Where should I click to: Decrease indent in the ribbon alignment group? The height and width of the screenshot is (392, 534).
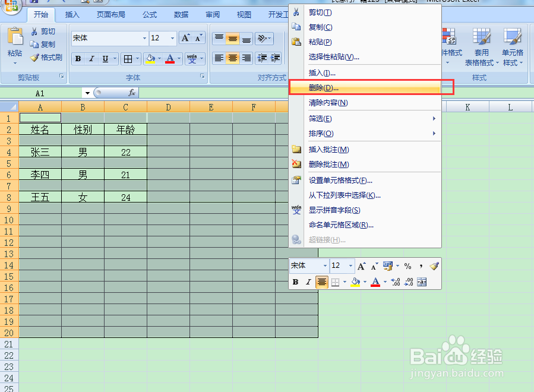262,58
